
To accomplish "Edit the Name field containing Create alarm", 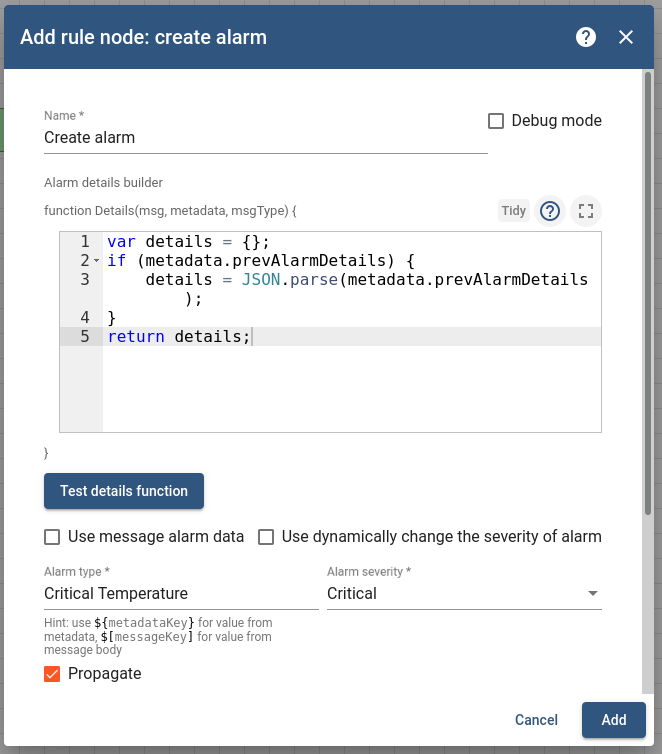I will point(265,138).
